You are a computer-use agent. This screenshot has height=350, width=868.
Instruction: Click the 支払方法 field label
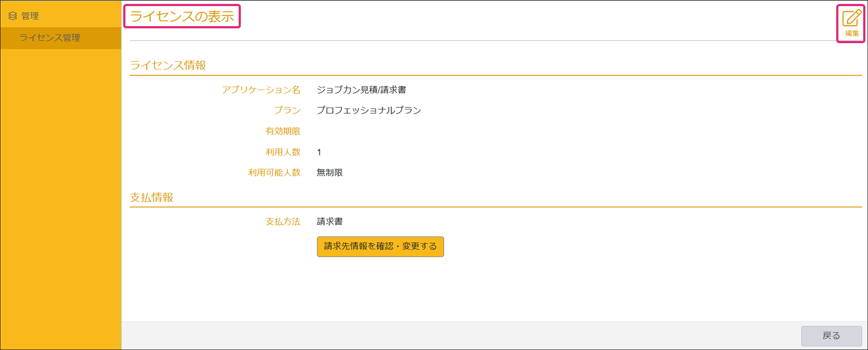point(283,222)
